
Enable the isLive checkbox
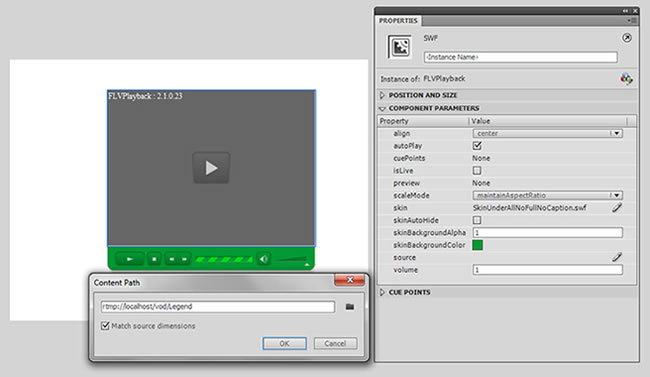coord(477,170)
